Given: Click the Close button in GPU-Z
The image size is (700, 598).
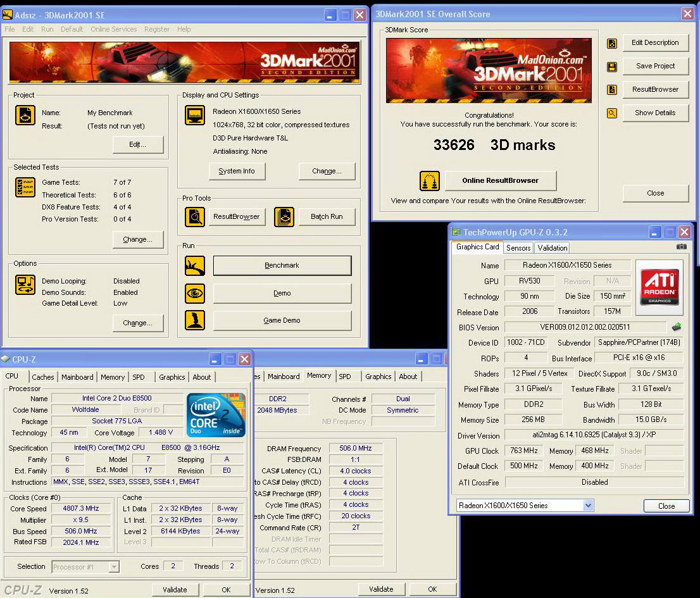Looking at the screenshot, I should (x=666, y=506).
